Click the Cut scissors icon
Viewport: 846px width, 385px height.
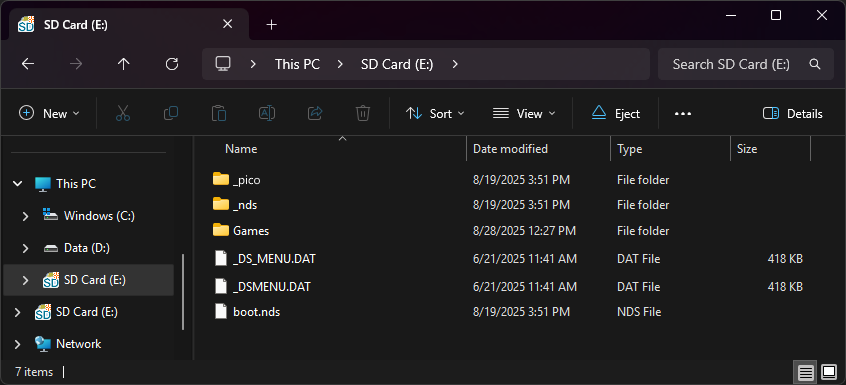coord(123,113)
